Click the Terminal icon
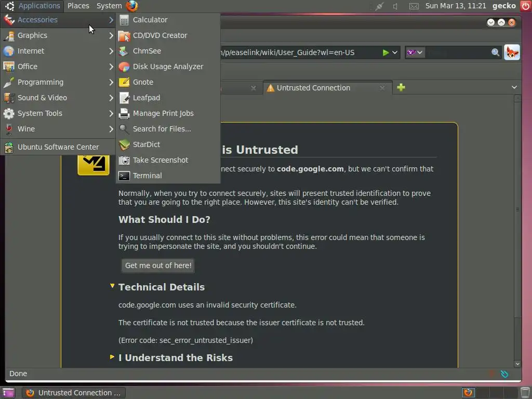This screenshot has height=399, width=532. click(124, 176)
